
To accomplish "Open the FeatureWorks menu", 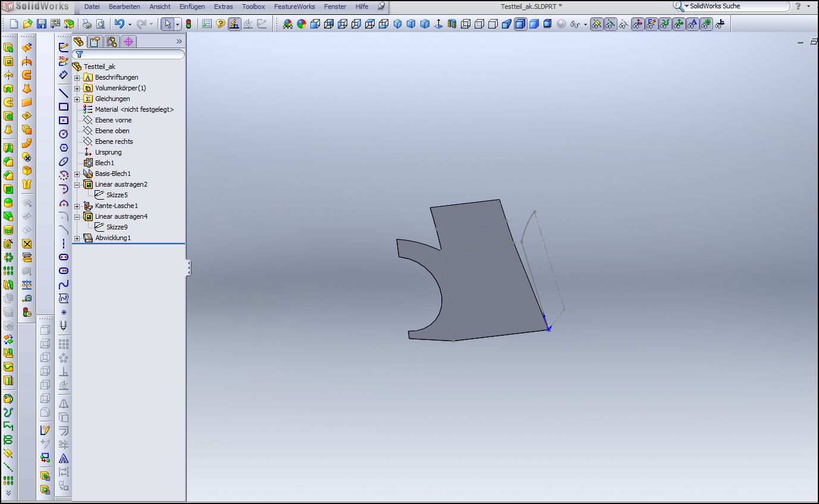I will point(294,7).
